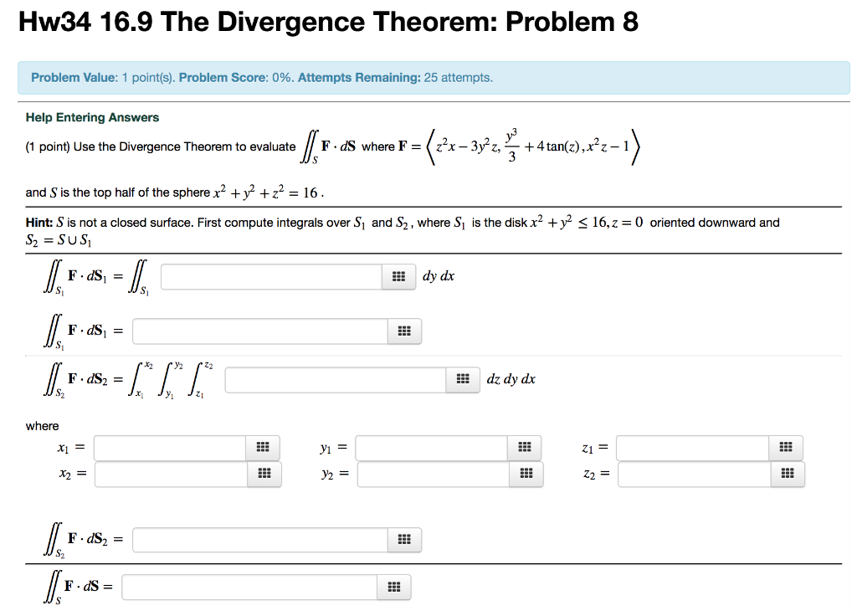Open the equation editor next to the z1 field
Image resolution: width=857 pixels, height=616 pixels.
[785, 448]
